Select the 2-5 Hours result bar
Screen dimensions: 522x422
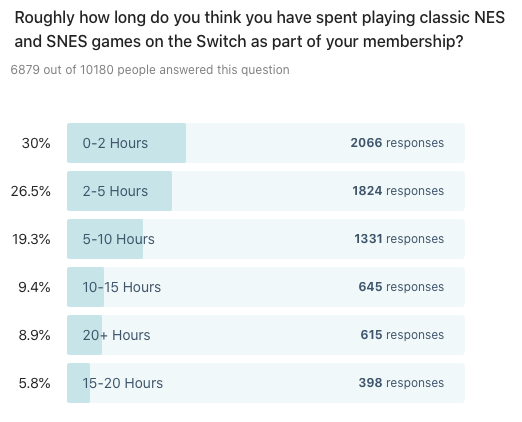(266, 191)
